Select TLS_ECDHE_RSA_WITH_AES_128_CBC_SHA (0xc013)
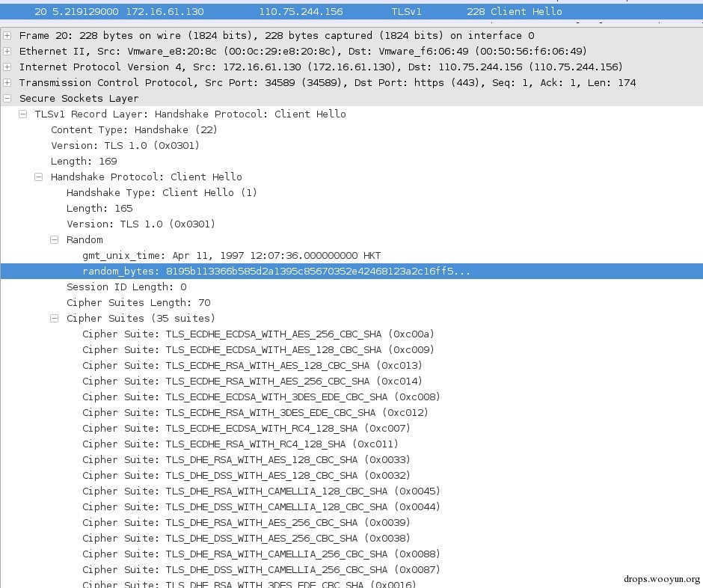The width and height of the screenshot is (703, 588). coord(253,365)
